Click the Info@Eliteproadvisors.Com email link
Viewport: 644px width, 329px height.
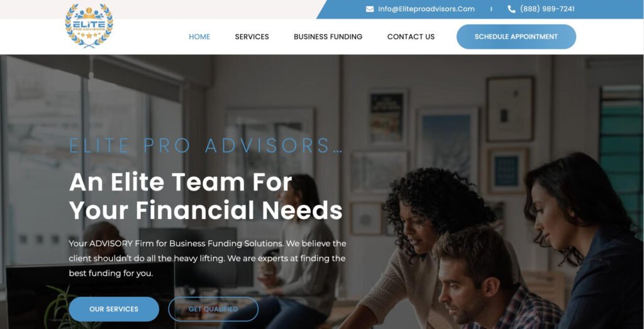pos(426,9)
